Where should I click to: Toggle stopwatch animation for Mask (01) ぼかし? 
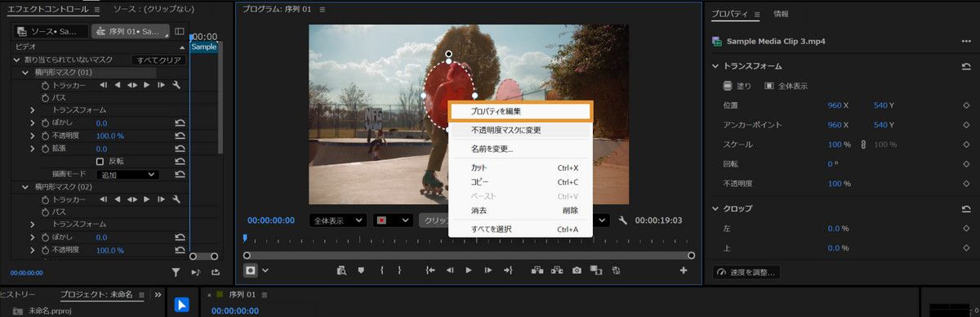click(x=45, y=123)
